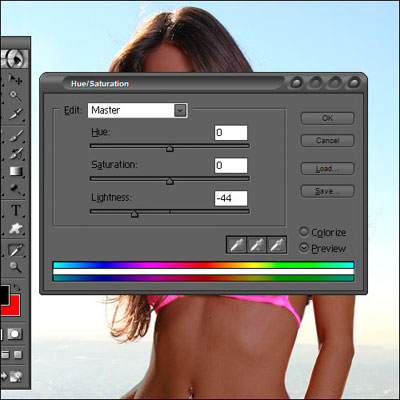Click the lower darkened color bar

point(203,278)
